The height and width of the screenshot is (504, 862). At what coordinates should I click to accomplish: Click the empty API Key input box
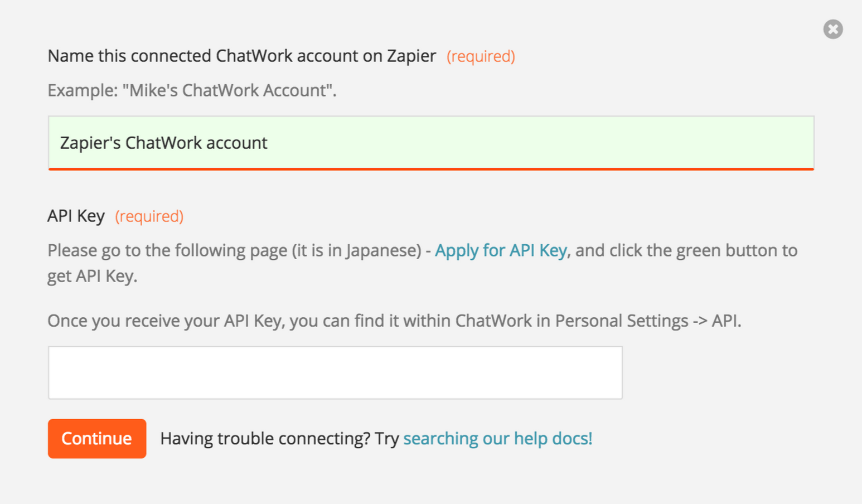335,372
